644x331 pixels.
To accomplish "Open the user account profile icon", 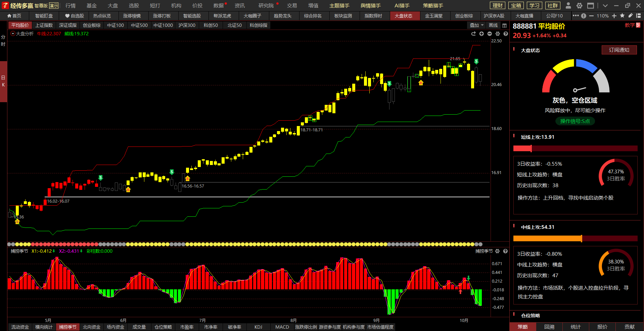I will (568, 6).
